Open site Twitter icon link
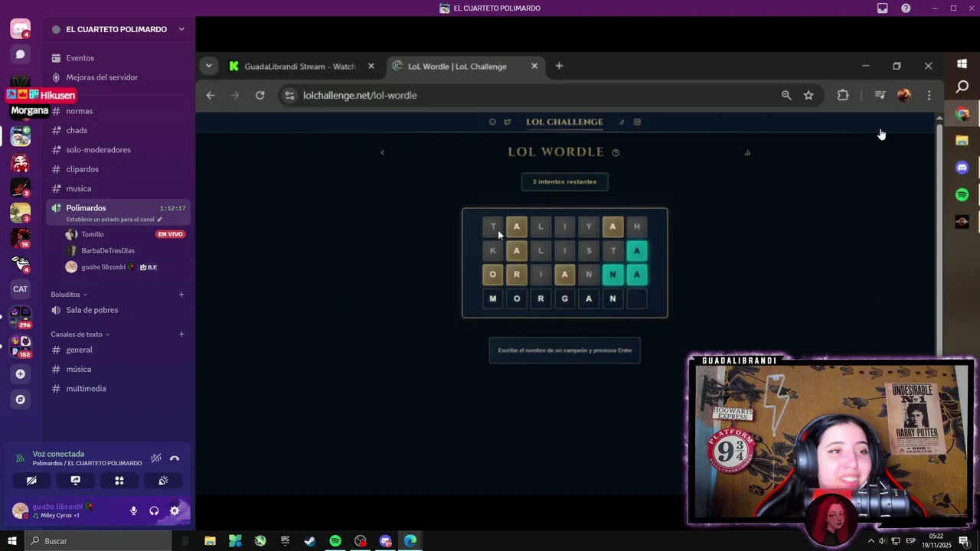This screenshot has width=980, height=551. 507,122
